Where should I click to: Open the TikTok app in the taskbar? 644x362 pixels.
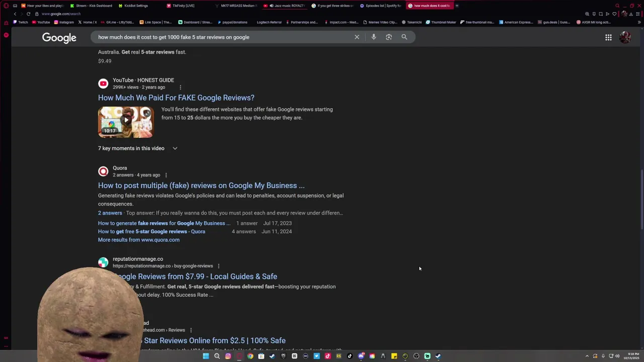tap(350, 356)
